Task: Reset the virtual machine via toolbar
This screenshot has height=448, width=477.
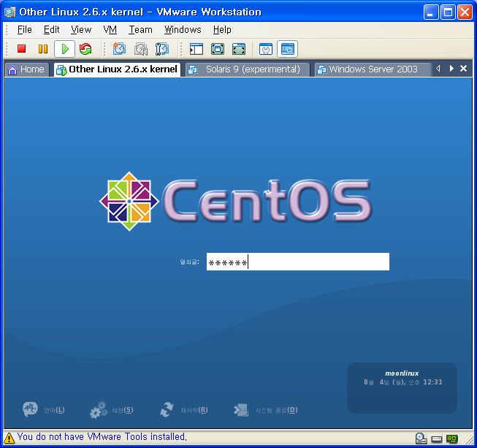Action: click(85, 49)
